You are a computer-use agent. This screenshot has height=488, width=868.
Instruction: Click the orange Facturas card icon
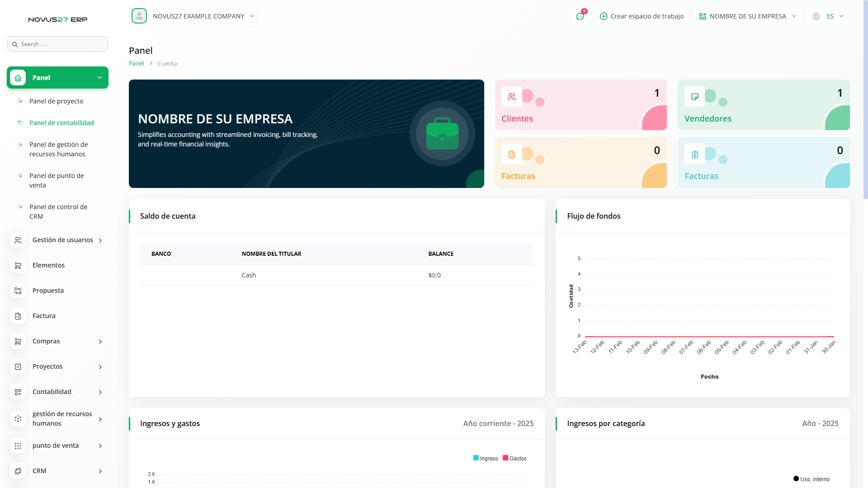512,155
